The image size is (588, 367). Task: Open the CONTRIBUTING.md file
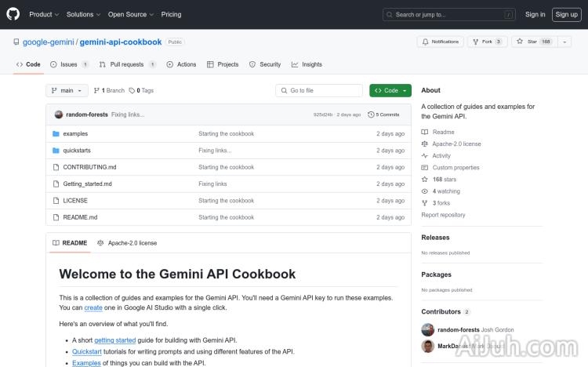coord(89,167)
